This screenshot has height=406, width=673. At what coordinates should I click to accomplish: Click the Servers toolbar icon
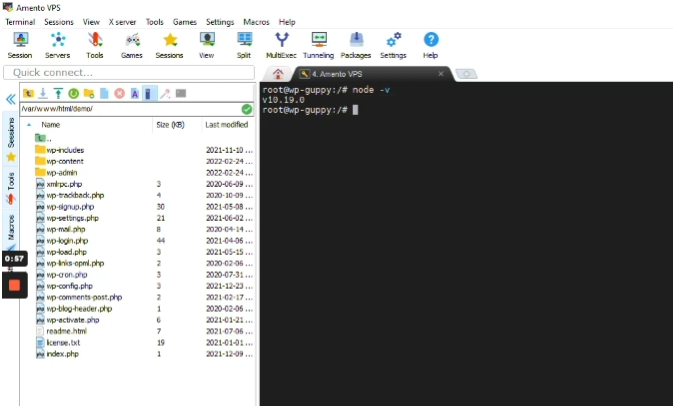click(x=57, y=45)
